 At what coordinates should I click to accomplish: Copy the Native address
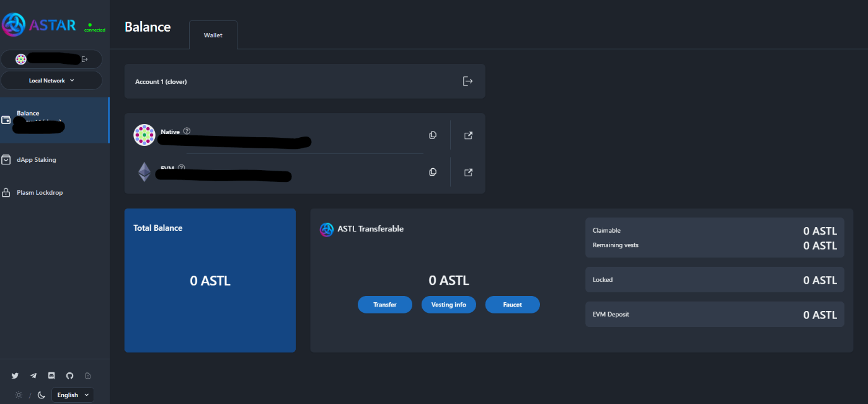[433, 135]
